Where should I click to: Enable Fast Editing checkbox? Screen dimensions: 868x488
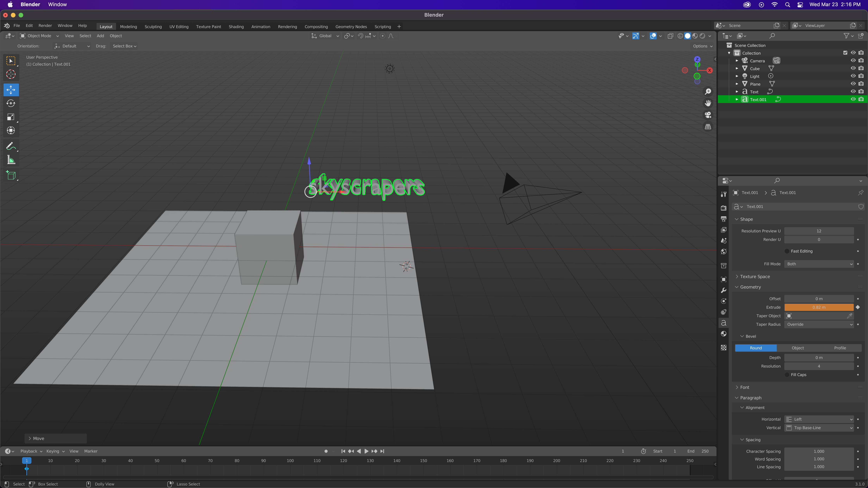click(787, 251)
